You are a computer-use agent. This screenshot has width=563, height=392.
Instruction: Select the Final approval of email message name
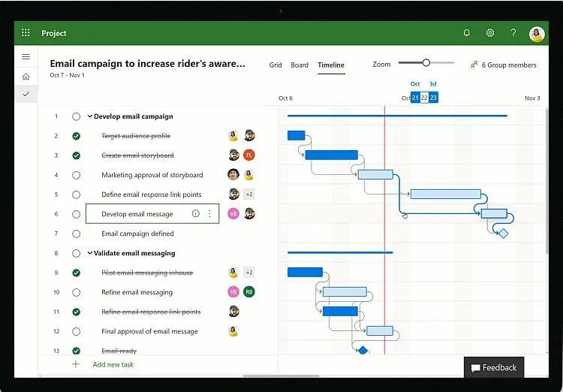pyautogui.click(x=149, y=331)
